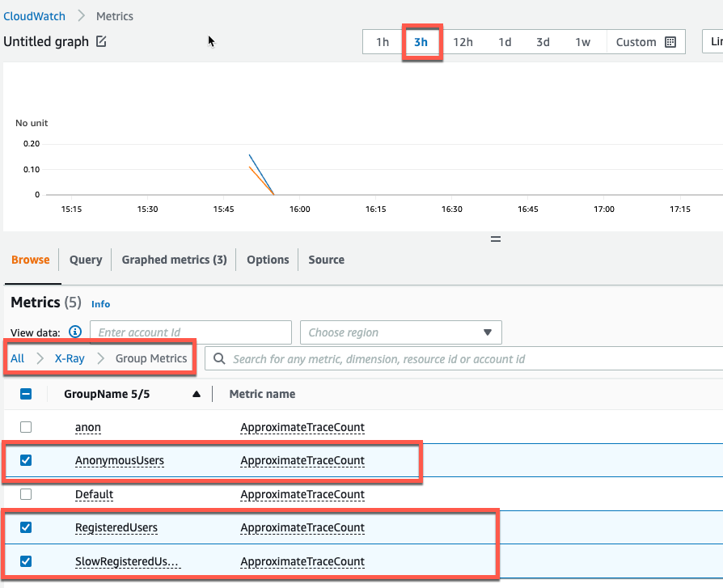The height and width of the screenshot is (588, 723).
Task: Click the AnonymousUsers group name
Action: pos(120,461)
